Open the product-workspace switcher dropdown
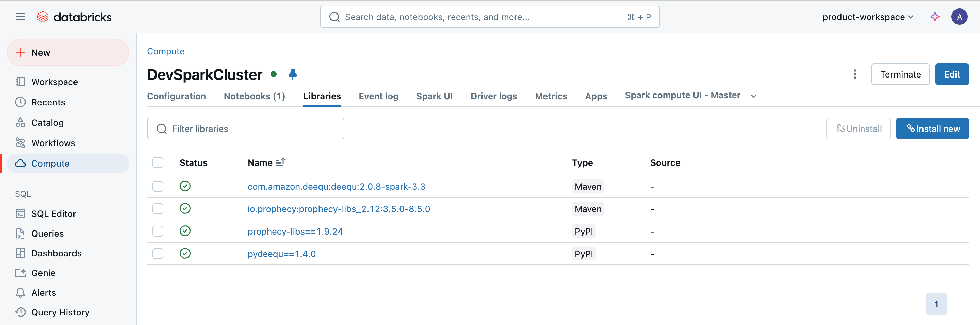Screen dimensions: 980x325 click(868, 17)
